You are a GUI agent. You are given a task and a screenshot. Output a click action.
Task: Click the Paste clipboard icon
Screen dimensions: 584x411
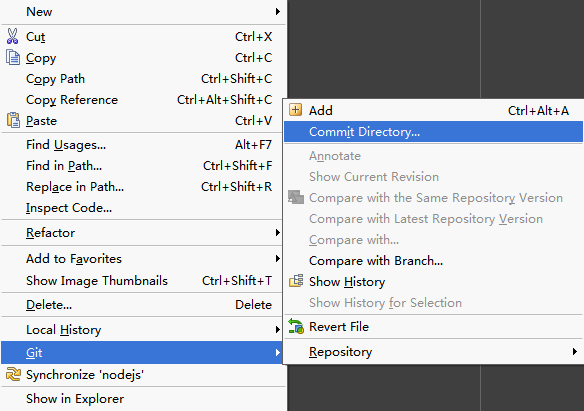tap(13, 120)
